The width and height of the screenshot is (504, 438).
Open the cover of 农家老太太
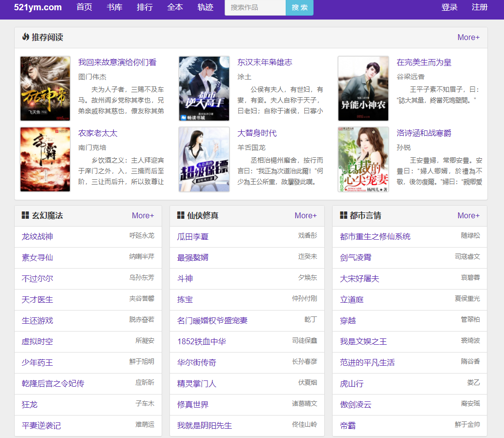(45, 159)
